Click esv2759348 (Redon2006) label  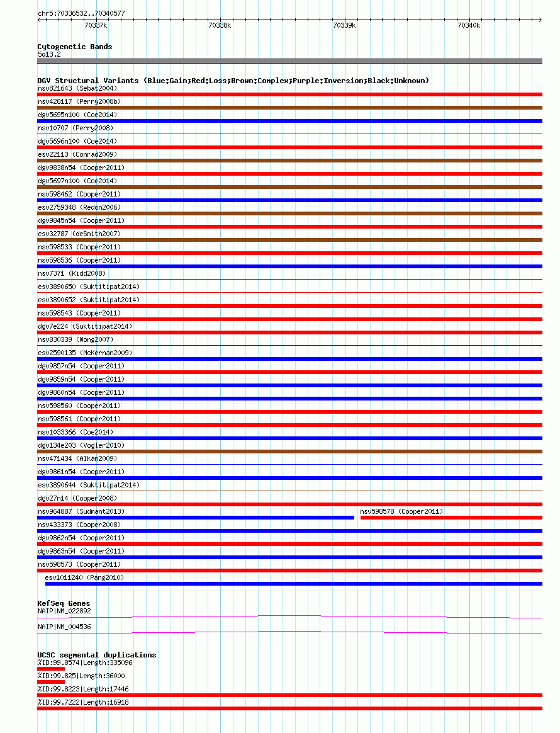(79, 207)
